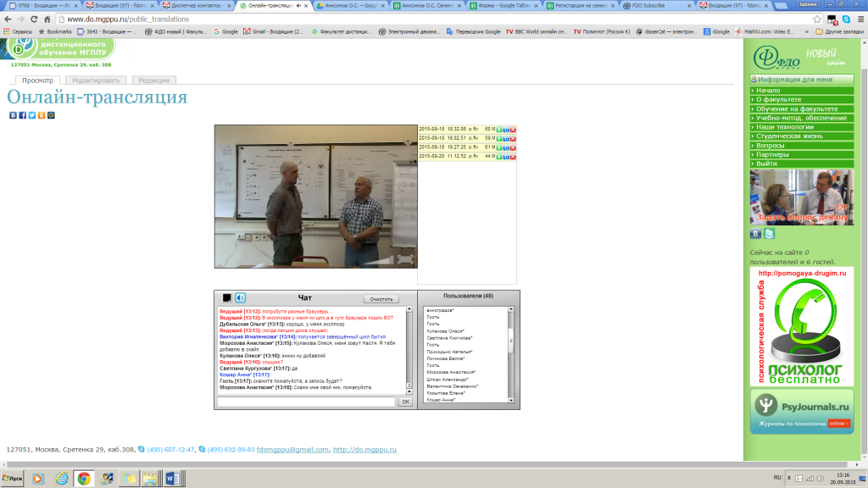
Task: Toggle the chat sound speaker icon
Action: click(240, 297)
